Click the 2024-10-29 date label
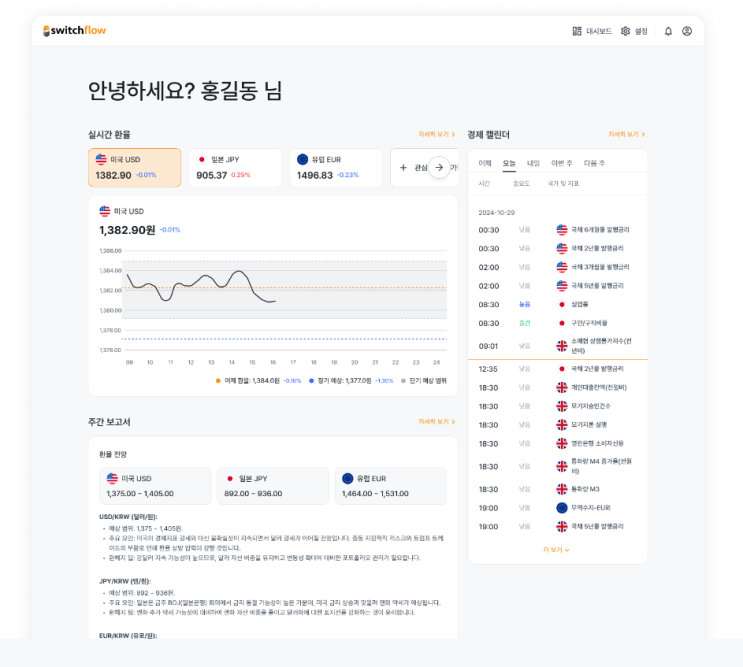 click(497, 213)
